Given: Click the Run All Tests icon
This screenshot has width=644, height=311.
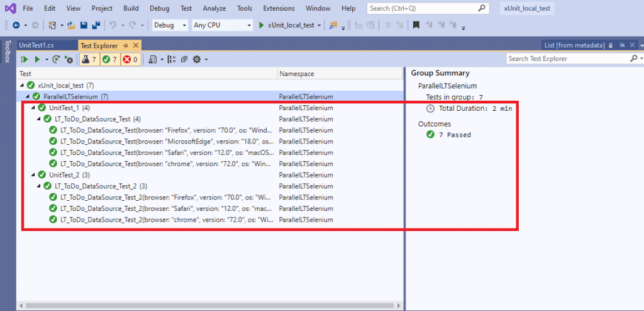Looking at the screenshot, I should 25,59.
